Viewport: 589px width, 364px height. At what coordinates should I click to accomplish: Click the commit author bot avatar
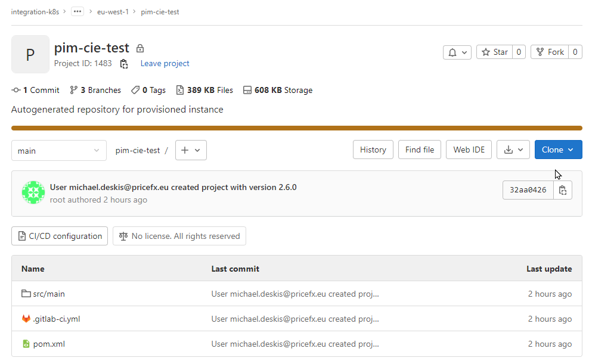[x=33, y=192]
